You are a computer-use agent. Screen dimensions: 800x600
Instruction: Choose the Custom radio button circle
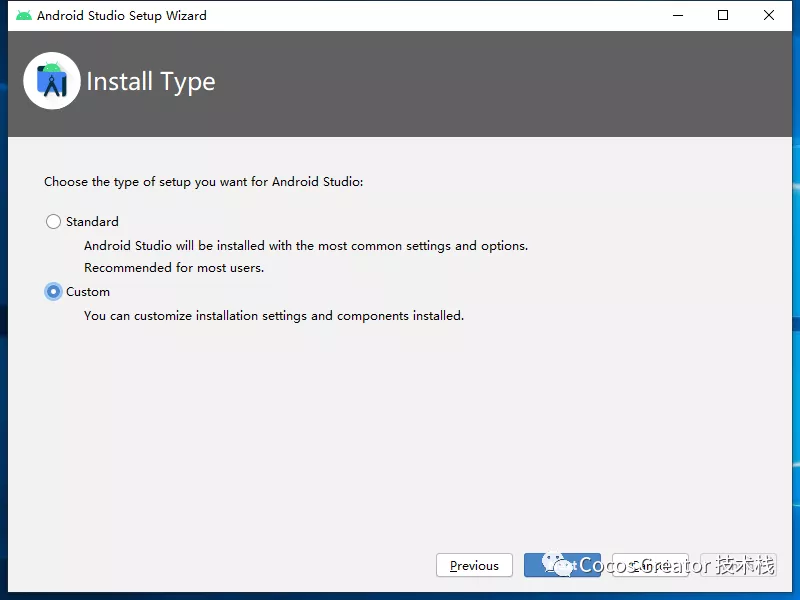pos(53,292)
